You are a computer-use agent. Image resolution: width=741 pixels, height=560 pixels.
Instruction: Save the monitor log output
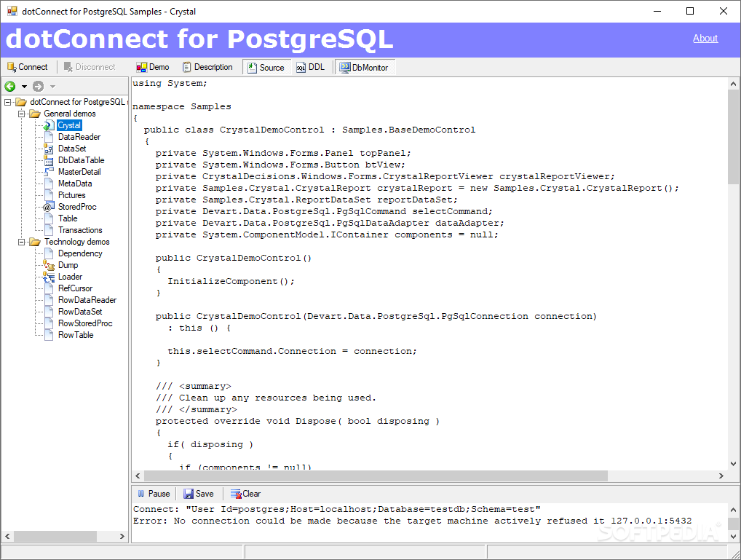[199, 494]
